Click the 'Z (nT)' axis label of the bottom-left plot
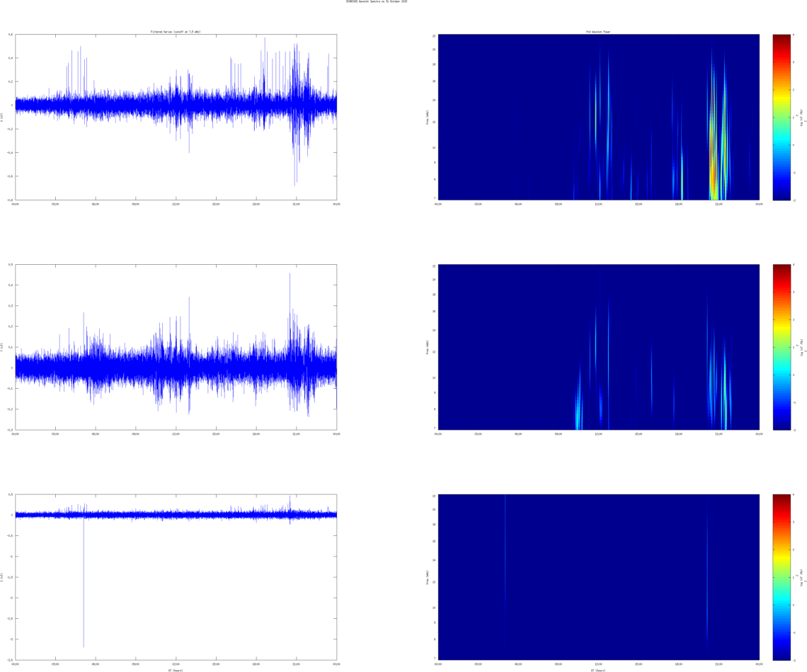 (2, 576)
